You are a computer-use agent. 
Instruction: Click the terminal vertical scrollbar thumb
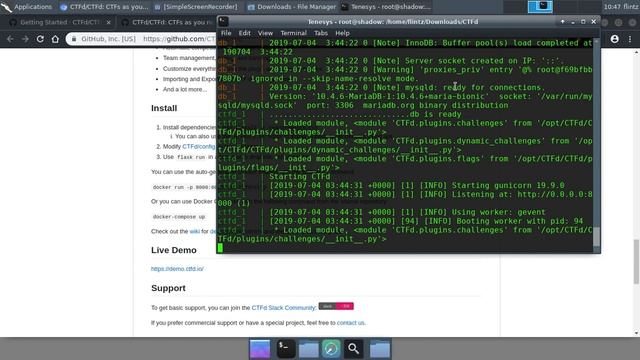(596, 237)
